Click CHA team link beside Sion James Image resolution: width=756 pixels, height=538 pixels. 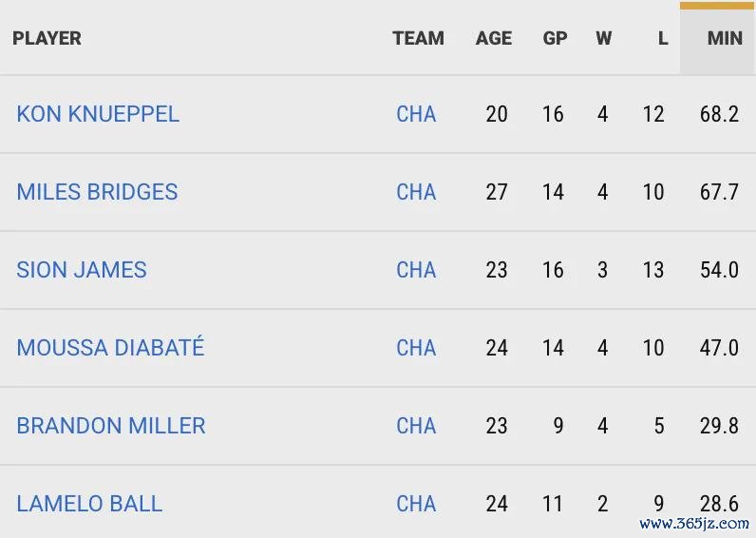tap(416, 270)
